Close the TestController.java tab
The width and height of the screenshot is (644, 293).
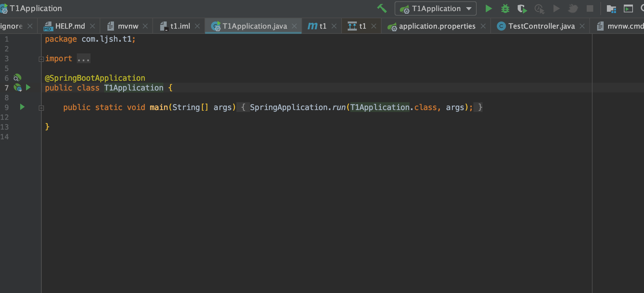pyautogui.click(x=582, y=26)
